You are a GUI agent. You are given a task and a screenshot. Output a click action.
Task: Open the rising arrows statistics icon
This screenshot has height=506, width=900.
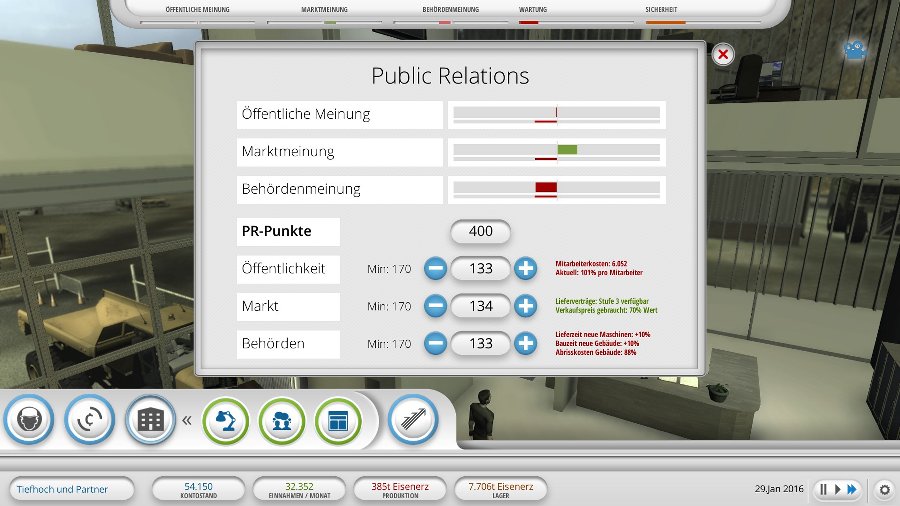pyautogui.click(x=413, y=420)
